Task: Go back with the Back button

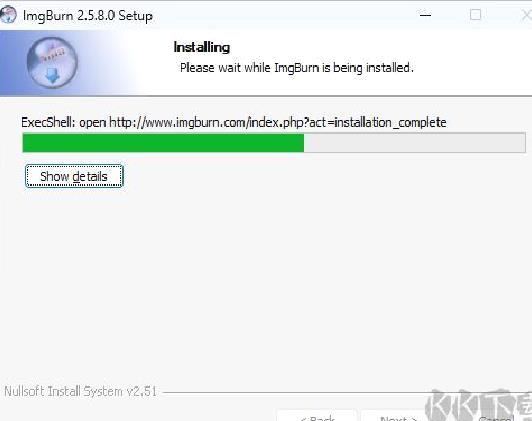Action: (317, 417)
